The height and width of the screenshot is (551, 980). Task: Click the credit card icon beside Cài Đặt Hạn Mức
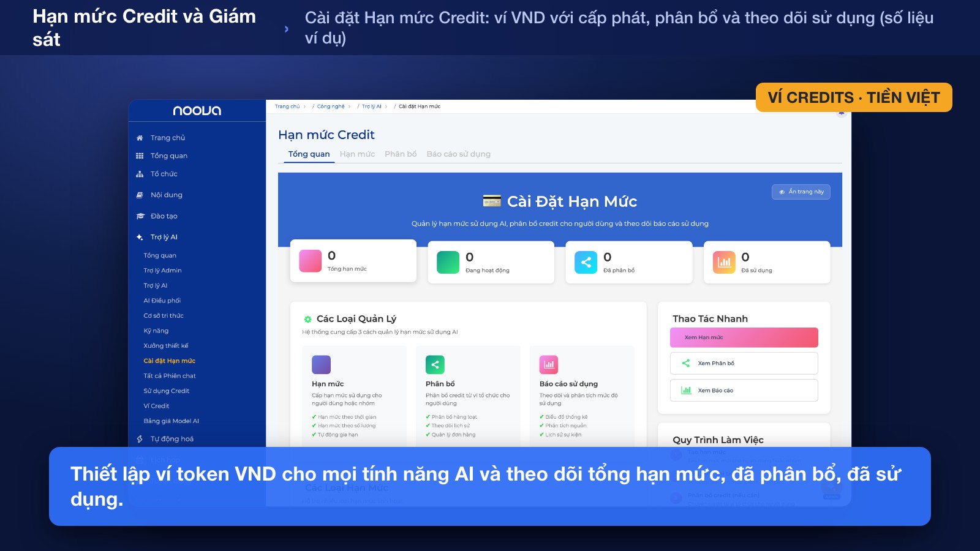492,201
